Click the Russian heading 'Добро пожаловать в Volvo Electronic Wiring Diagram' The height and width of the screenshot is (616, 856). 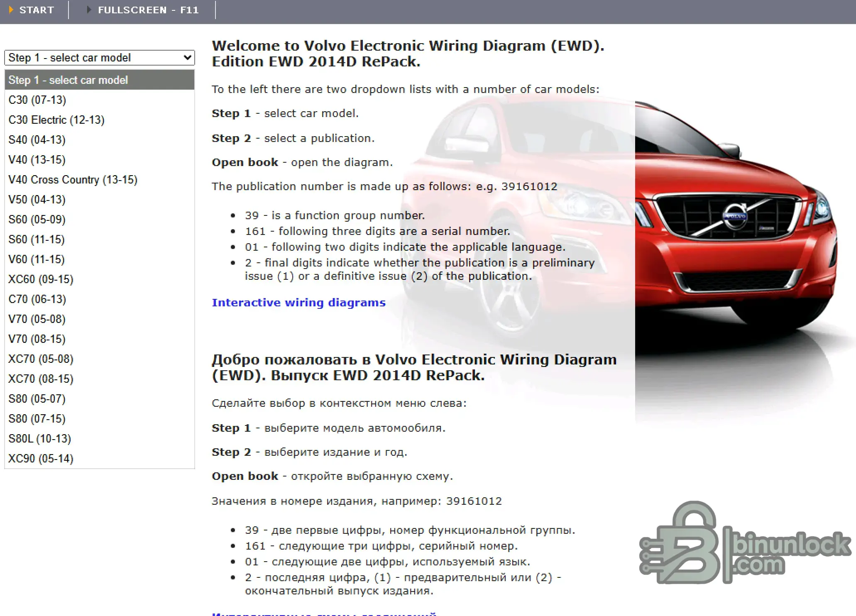[414, 367]
